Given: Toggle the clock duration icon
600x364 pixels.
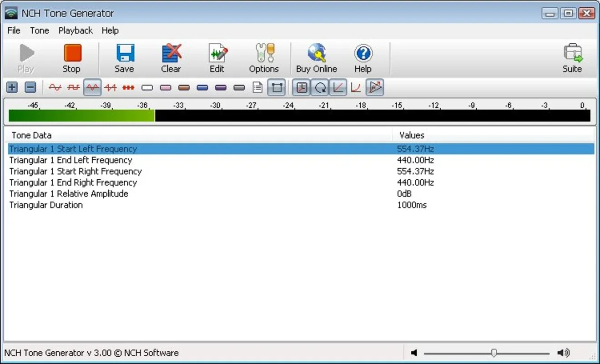Looking at the screenshot, I should 301,87.
